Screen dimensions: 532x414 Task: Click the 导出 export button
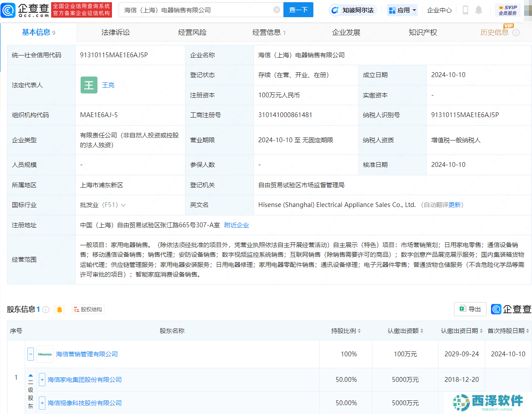click(470, 309)
